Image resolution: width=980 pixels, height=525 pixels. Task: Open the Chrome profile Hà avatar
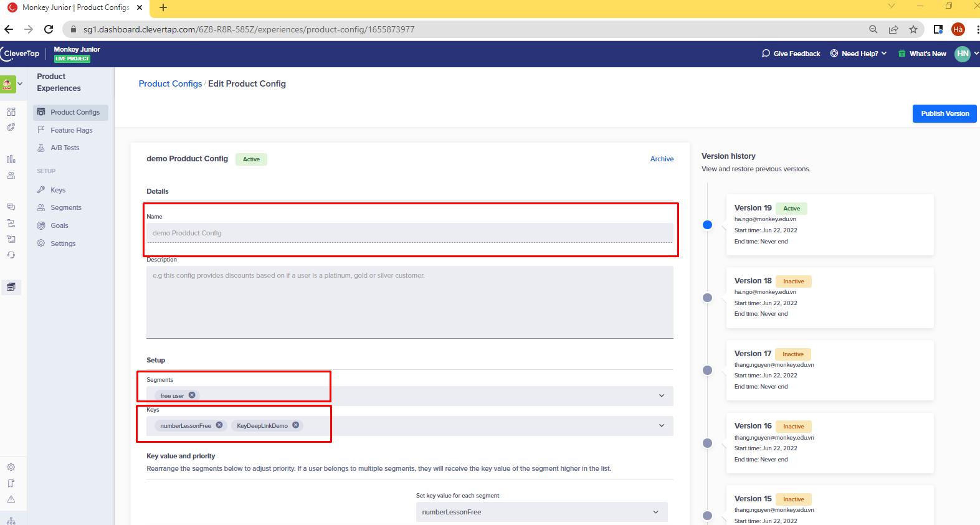(958, 29)
